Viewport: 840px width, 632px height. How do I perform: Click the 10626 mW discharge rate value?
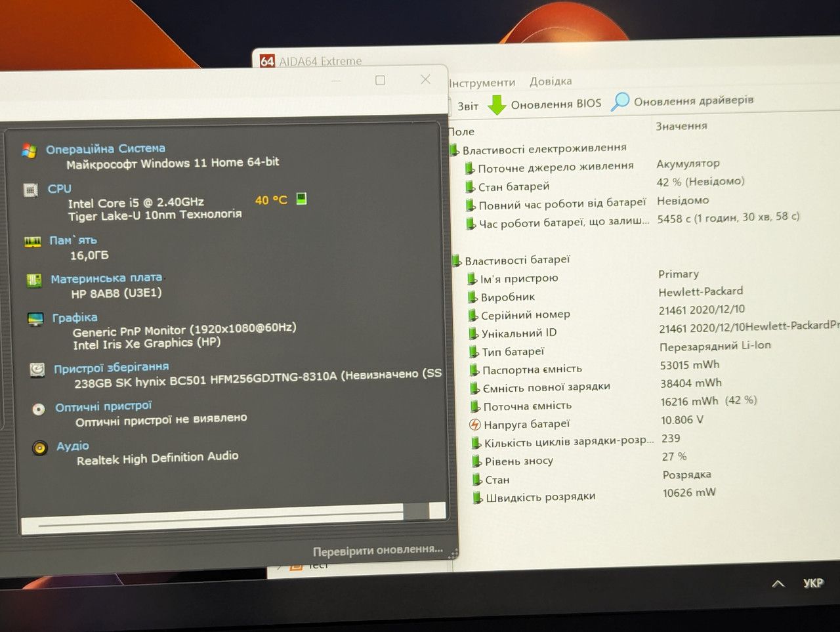point(689,493)
